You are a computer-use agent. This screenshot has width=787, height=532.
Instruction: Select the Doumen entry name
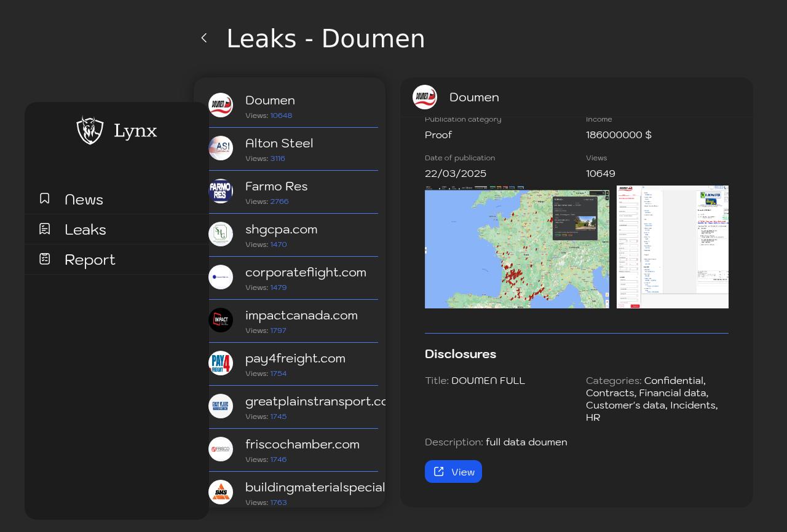pos(270,100)
